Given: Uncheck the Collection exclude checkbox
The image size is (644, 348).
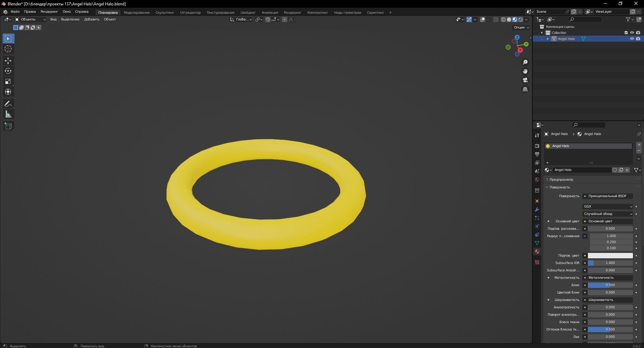Looking at the screenshot, I should click(626, 33).
